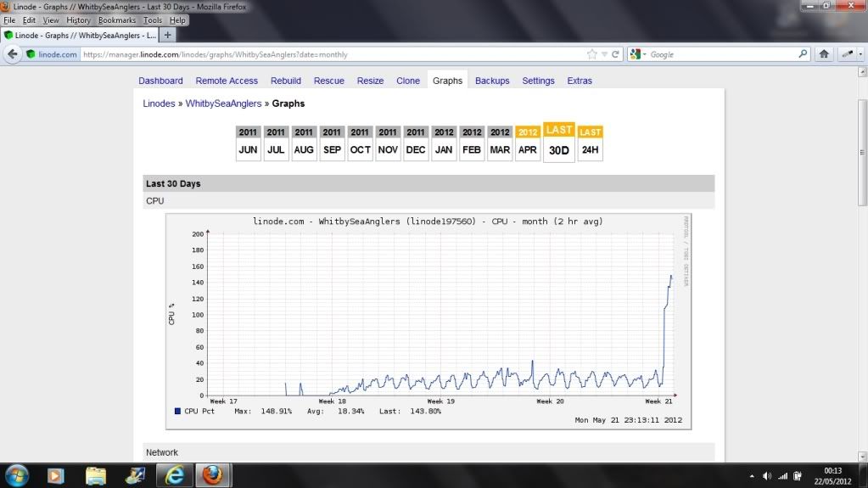Open the Bookmarks menu
The height and width of the screenshot is (488, 868).
[x=117, y=20]
